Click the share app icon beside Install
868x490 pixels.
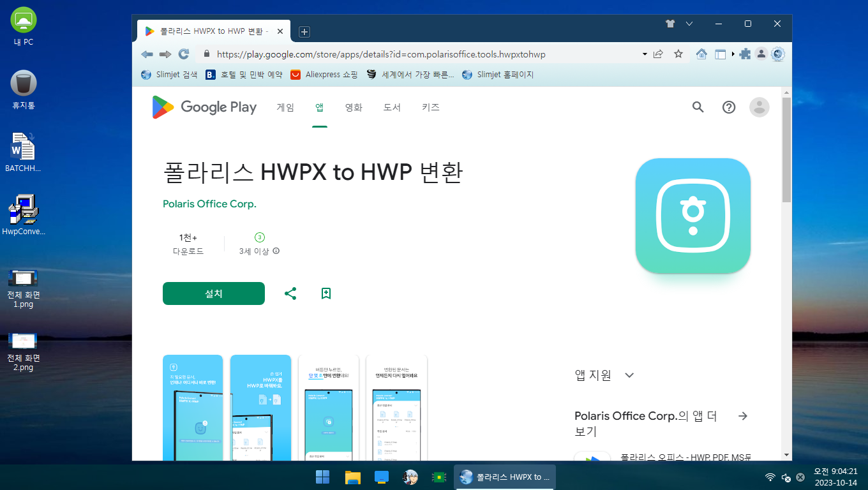(290, 293)
